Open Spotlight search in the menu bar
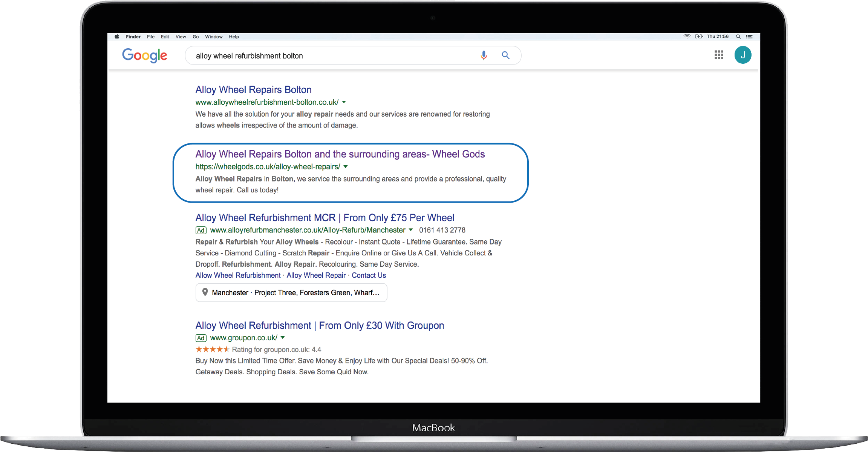Image resolution: width=868 pixels, height=452 pixels. 738,37
